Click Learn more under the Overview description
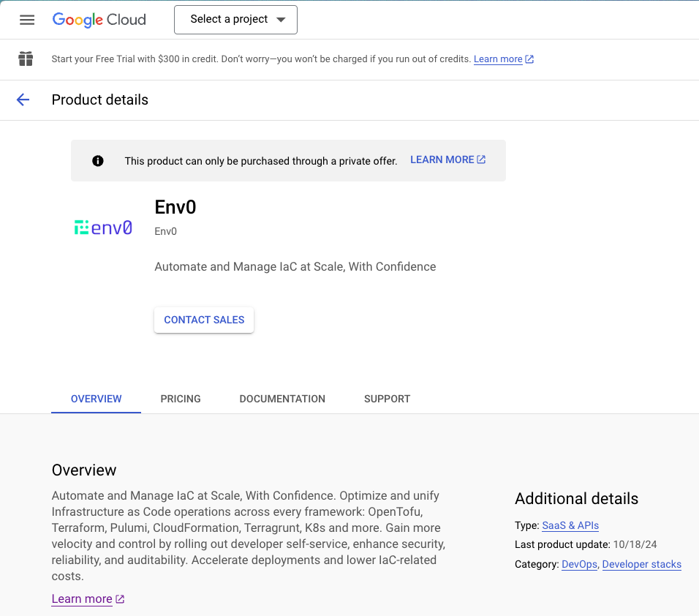 82,599
